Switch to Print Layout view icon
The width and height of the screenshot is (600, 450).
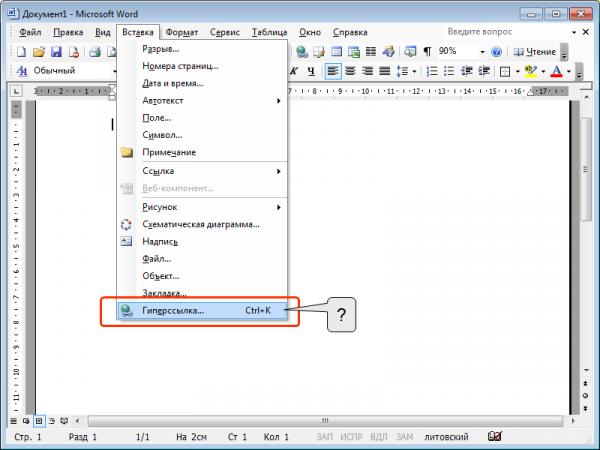(x=39, y=421)
